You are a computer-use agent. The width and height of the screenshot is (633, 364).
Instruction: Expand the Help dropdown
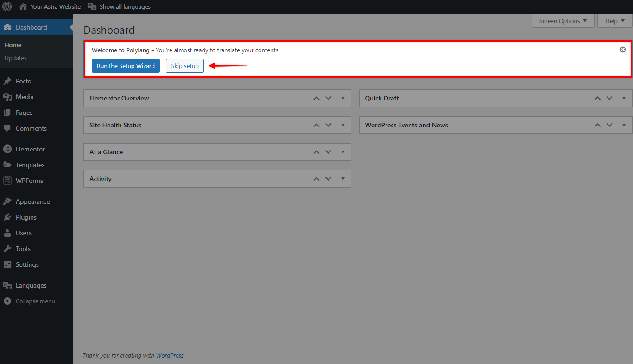point(614,21)
